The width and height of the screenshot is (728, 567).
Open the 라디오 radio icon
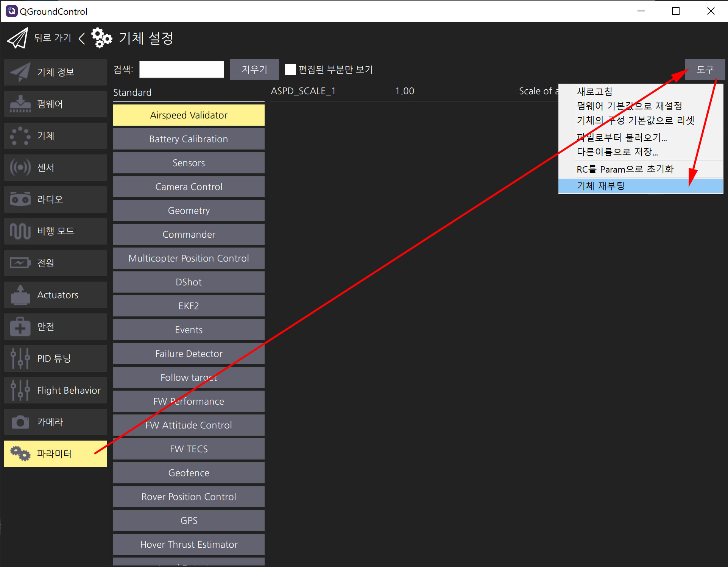point(20,199)
